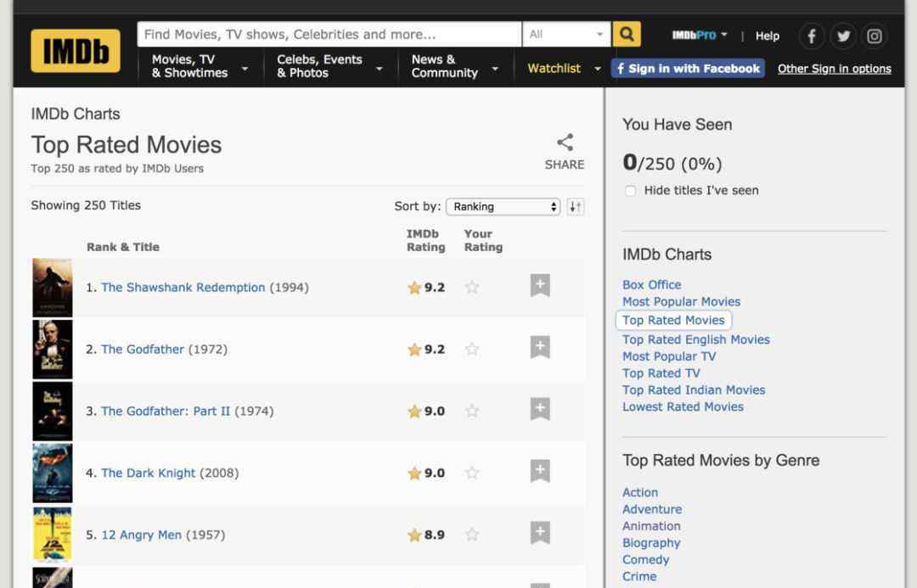Open Other Sign in options
This screenshot has width=917, height=588.
(834, 69)
